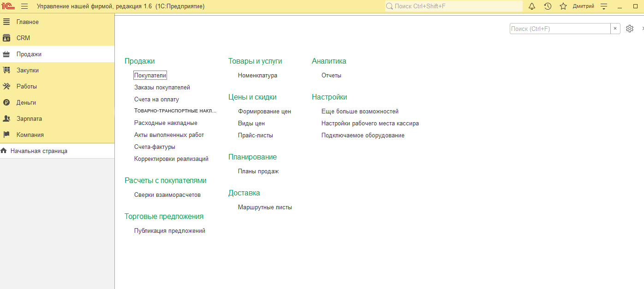The image size is (644, 289).
Task: Open the Деньги section in sidebar
Action: click(x=26, y=102)
